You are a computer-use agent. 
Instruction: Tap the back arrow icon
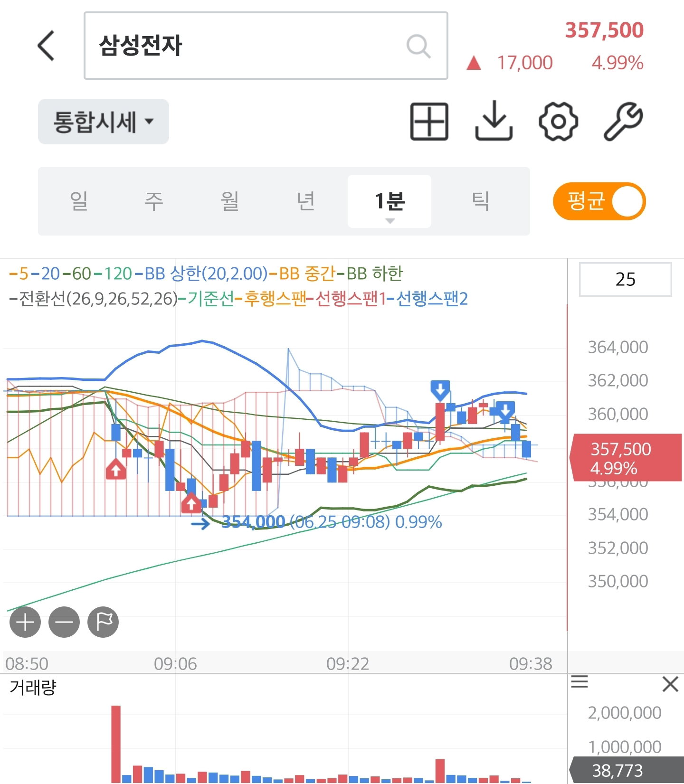(46, 46)
